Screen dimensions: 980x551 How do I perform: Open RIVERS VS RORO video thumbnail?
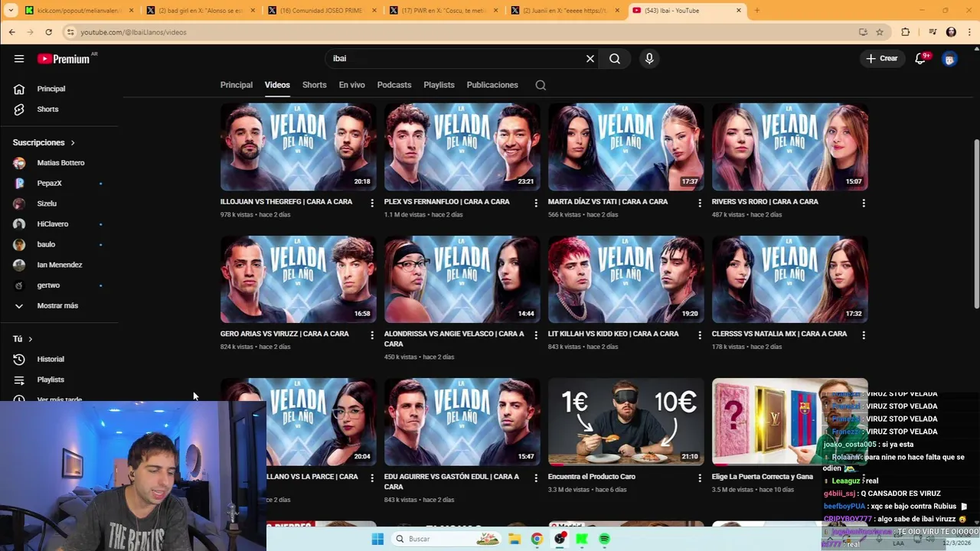tap(790, 147)
